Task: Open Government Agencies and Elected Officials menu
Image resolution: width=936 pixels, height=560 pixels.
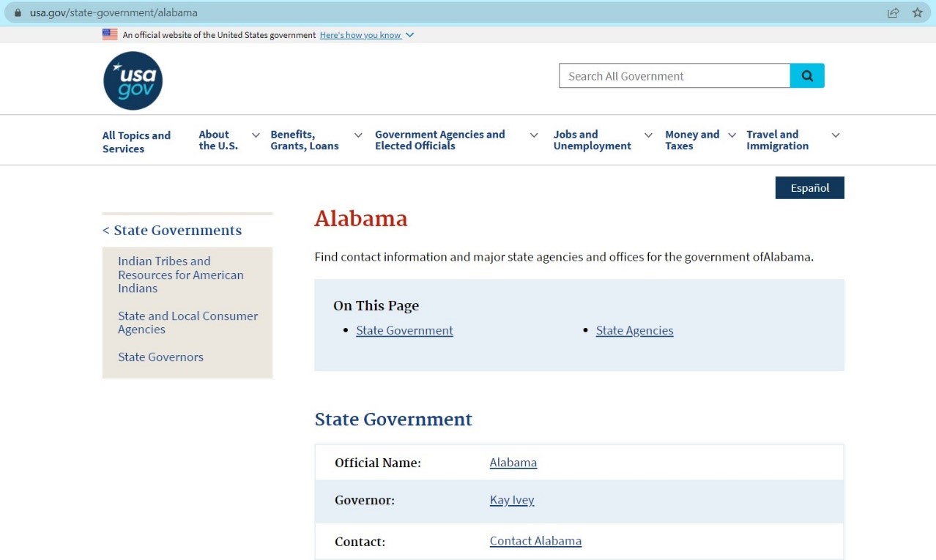Action: (440, 140)
